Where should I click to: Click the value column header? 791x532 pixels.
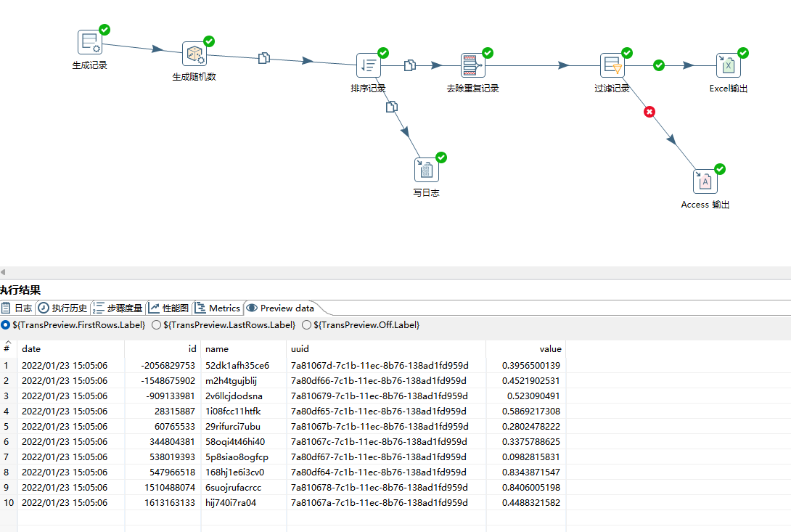526,349
